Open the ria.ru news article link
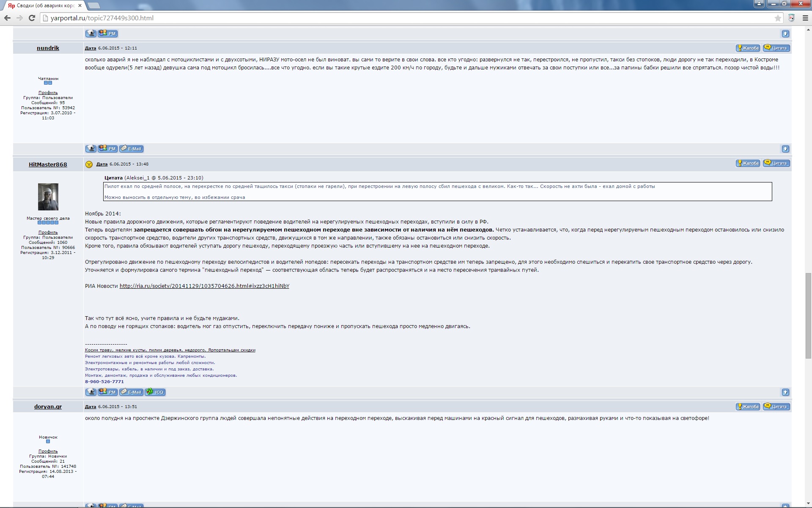This screenshot has width=812, height=508. click(x=204, y=286)
